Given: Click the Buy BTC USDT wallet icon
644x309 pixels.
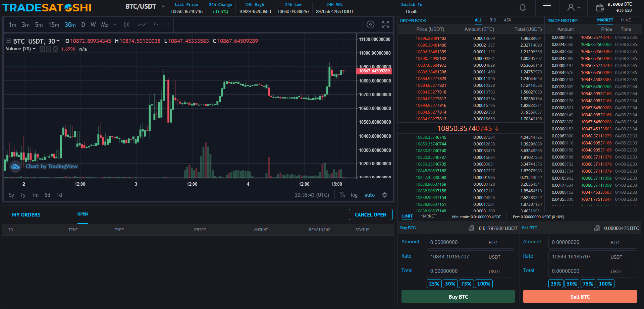Looking at the screenshot, I should click(x=471, y=228).
